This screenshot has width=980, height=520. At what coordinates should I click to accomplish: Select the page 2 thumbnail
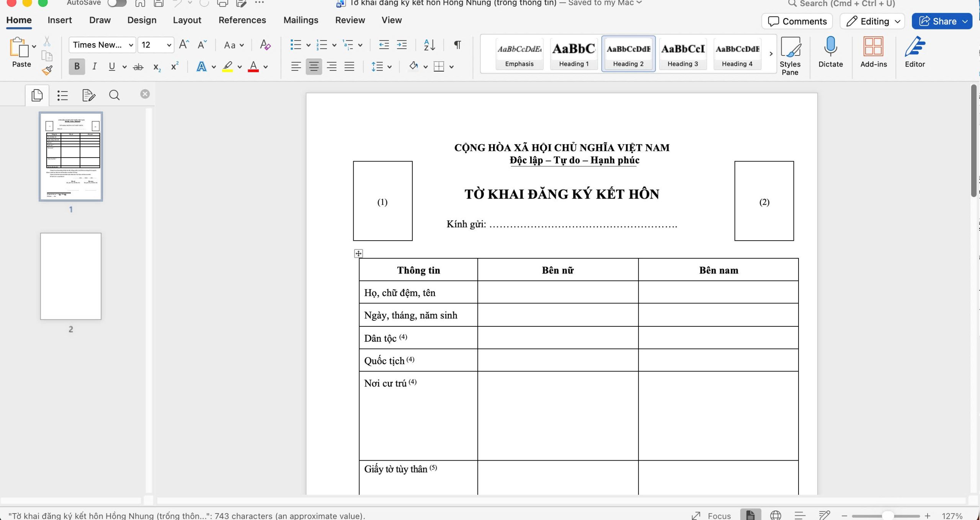71,276
